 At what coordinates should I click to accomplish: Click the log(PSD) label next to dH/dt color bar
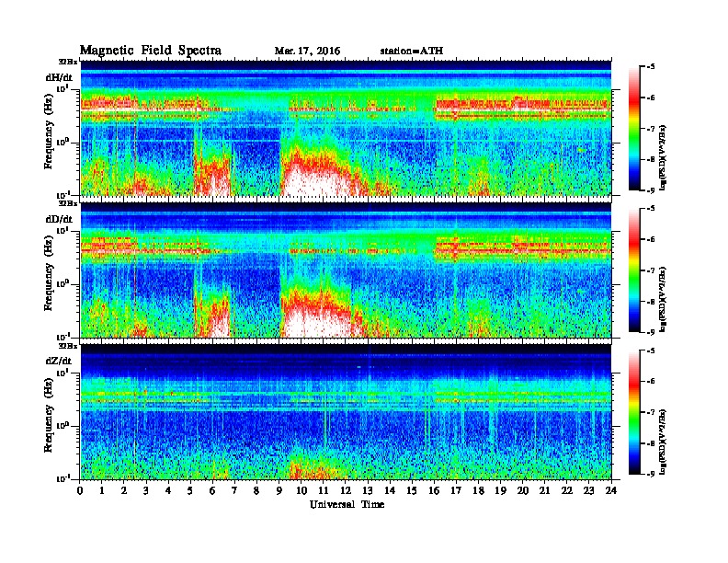663,157
